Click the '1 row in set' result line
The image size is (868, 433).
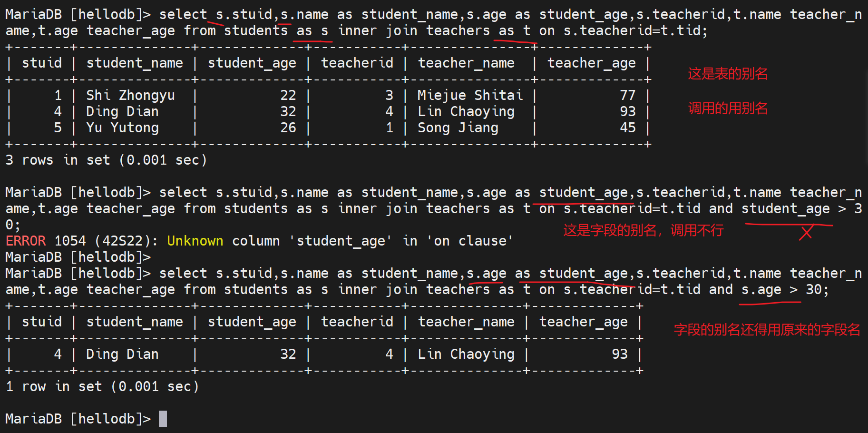(102, 386)
